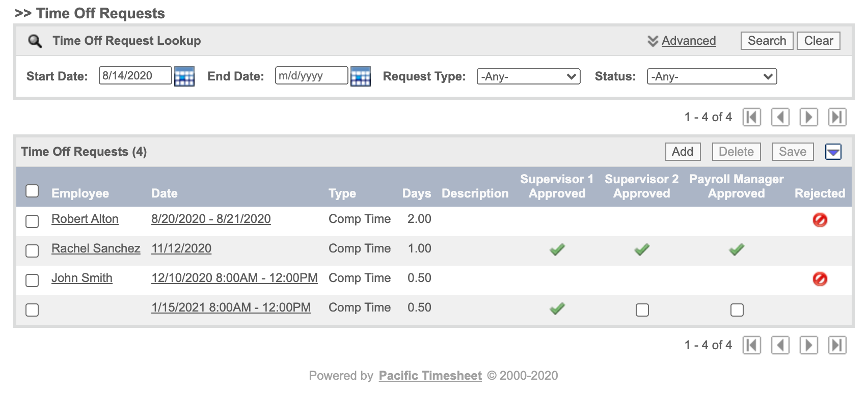
Task: Open the Start Date calendar picker
Action: [184, 76]
